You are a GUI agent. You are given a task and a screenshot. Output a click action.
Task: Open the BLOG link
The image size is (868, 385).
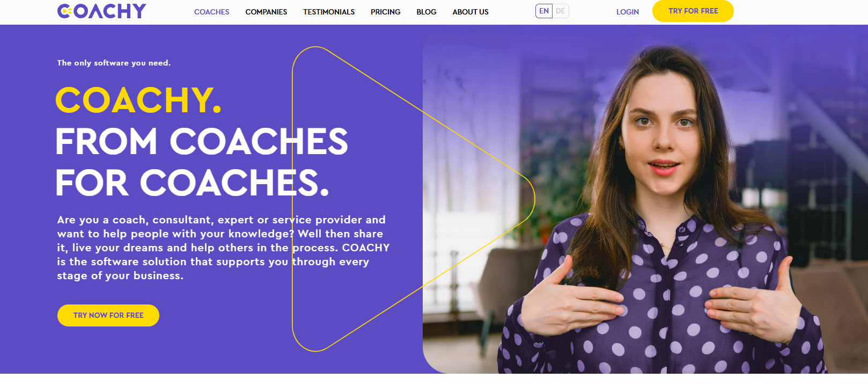426,12
